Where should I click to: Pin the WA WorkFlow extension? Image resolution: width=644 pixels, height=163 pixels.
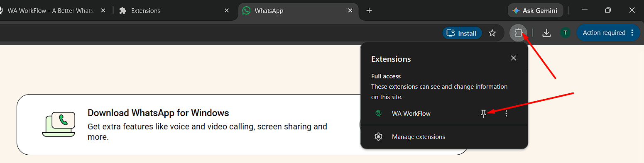(483, 113)
